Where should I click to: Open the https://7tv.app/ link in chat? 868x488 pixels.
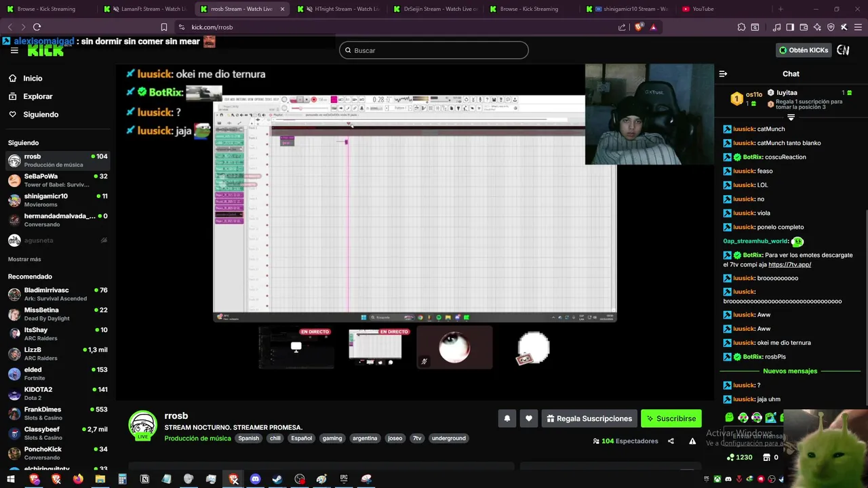[789, 265]
